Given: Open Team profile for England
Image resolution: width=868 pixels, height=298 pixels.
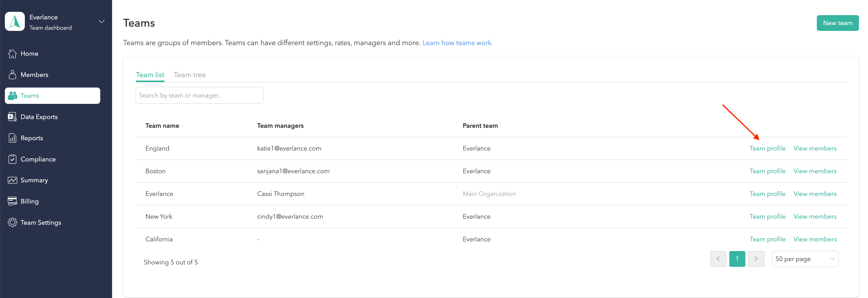Looking at the screenshot, I should [x=767, y=148].
